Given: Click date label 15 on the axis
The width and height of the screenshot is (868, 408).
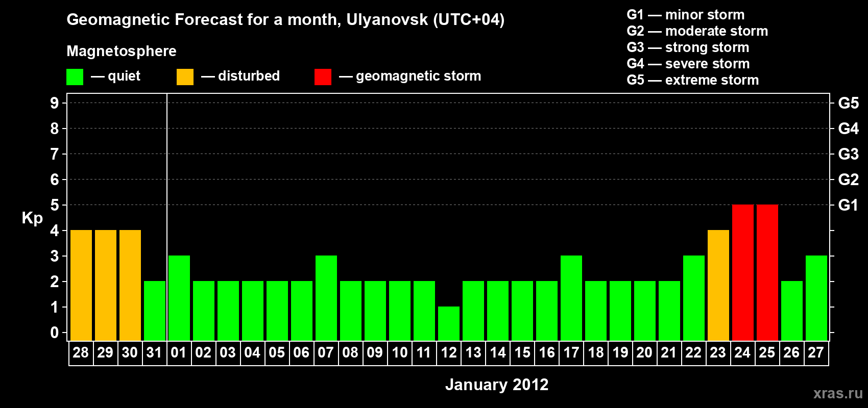Looking at the screenshot, I should 522,352.
